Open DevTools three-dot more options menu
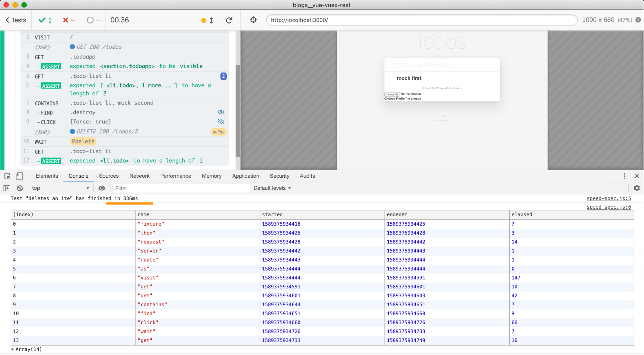644x355 pixels. (624, 176)
